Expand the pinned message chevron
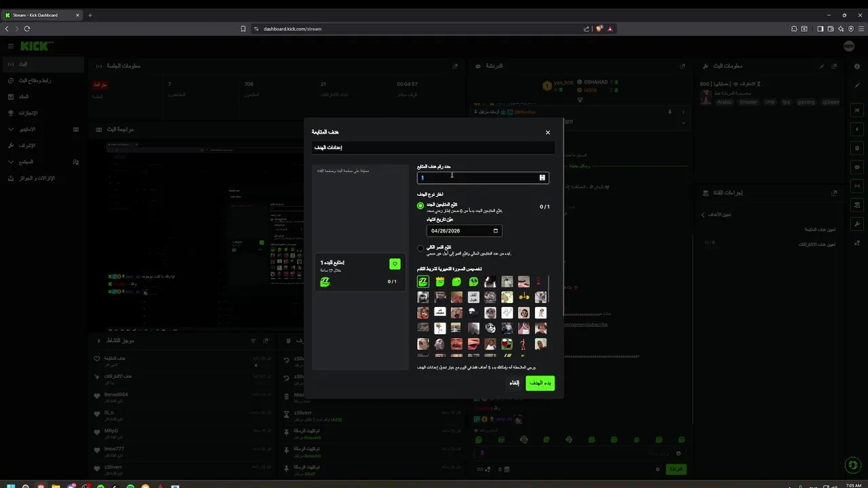 pos(684,123)
